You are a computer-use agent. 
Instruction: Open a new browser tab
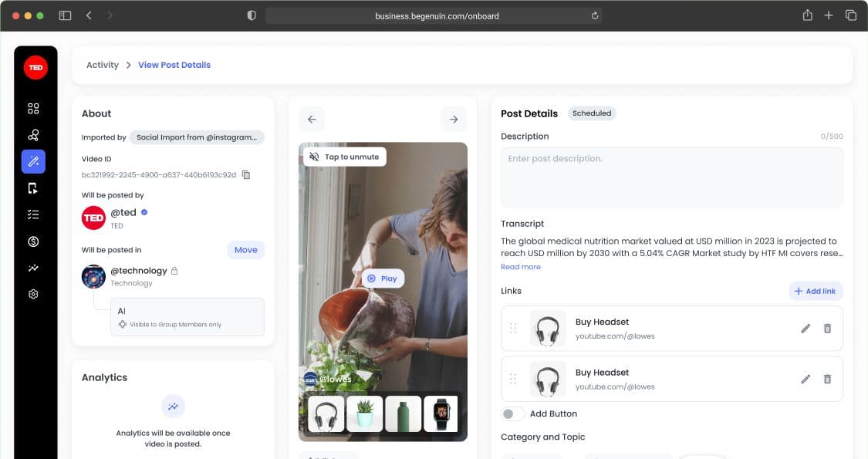[x=829, y=15]
